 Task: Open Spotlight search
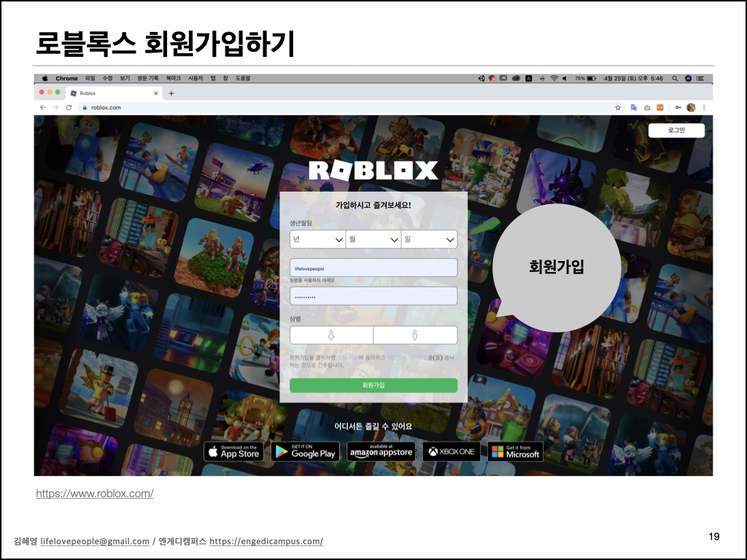point(675,78)
